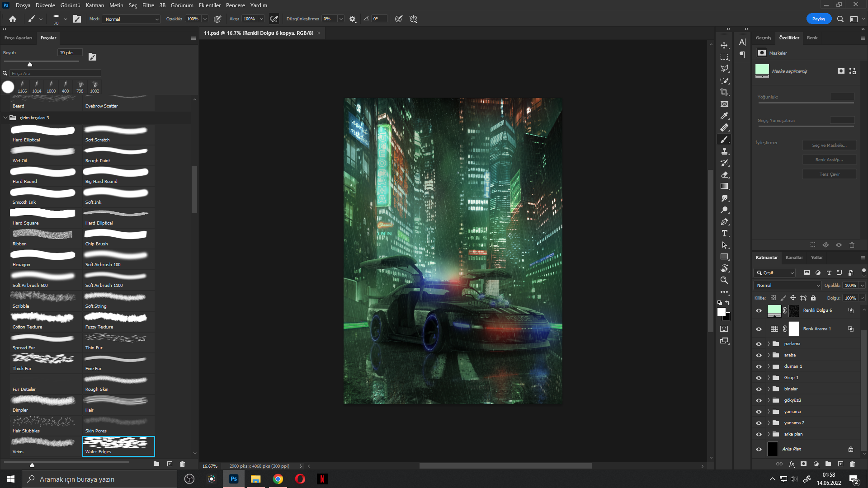Image resolution: width=868 pixels, height=488 pixels.
Task: Hide the Renk Arama 1 layer
Action: tap(759, 329)
